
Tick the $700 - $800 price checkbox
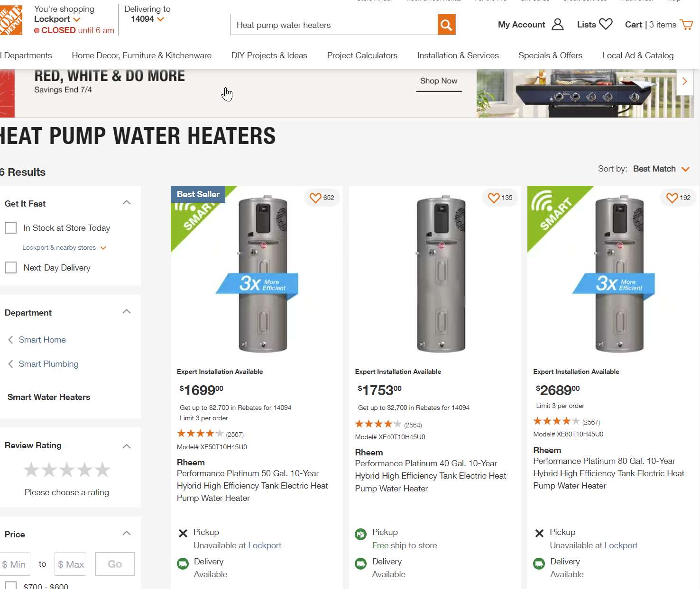(11, 586)
